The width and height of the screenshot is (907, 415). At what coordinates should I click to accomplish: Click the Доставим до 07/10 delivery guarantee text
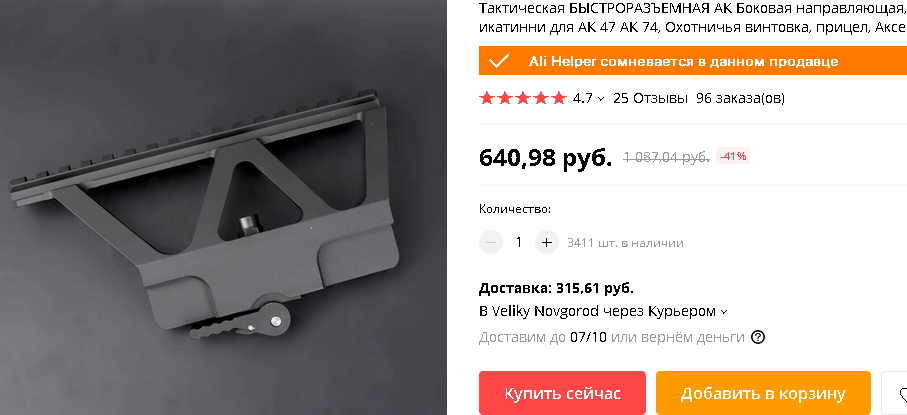(611, 337)
